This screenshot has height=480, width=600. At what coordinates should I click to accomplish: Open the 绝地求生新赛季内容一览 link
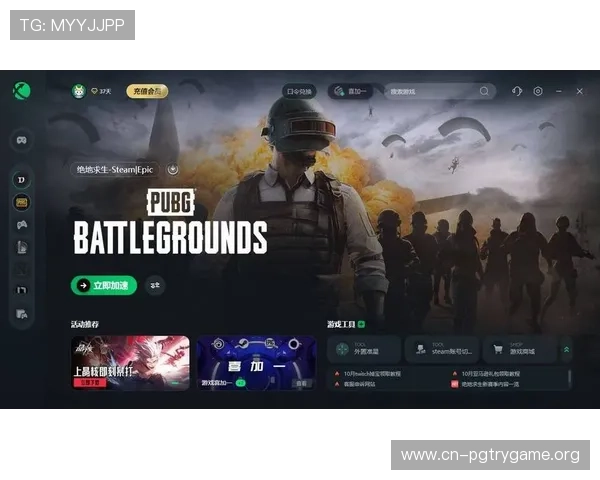coord(491,384)
